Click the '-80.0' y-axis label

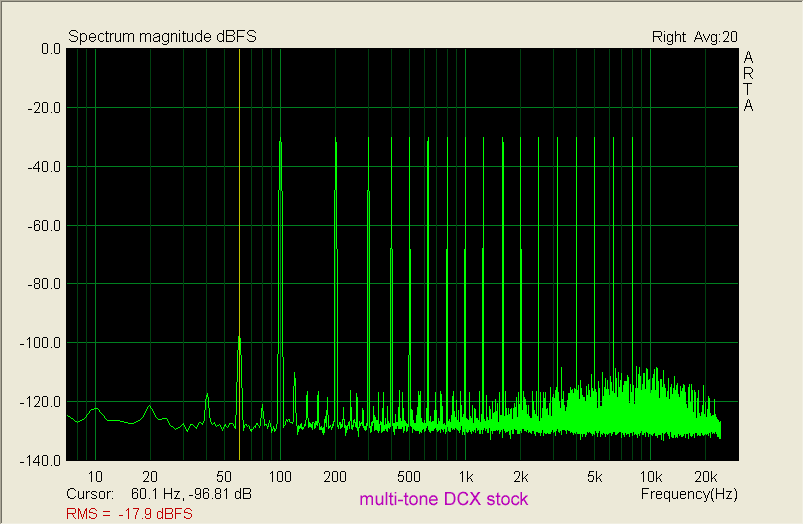44,284
